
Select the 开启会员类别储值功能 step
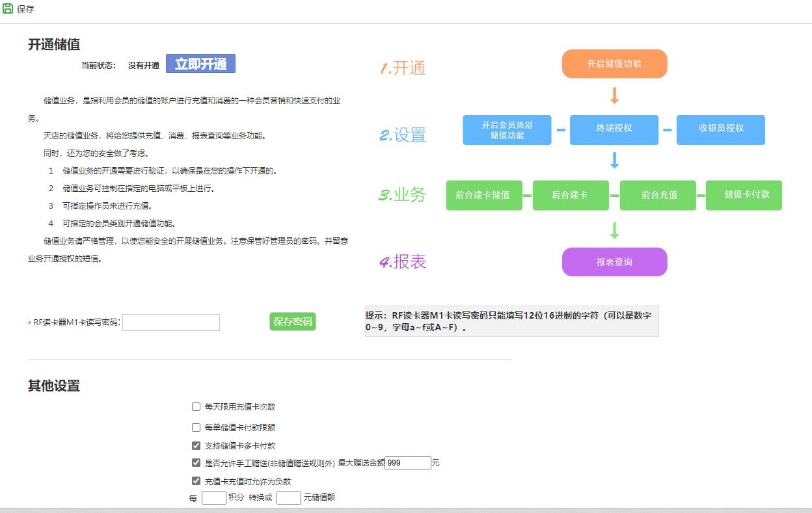507,129
